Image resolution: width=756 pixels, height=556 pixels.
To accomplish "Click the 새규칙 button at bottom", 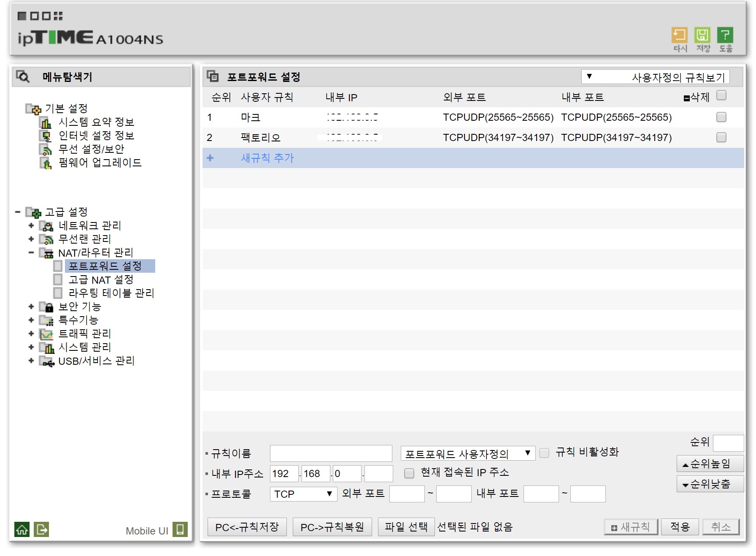I will tap(631, 527).
